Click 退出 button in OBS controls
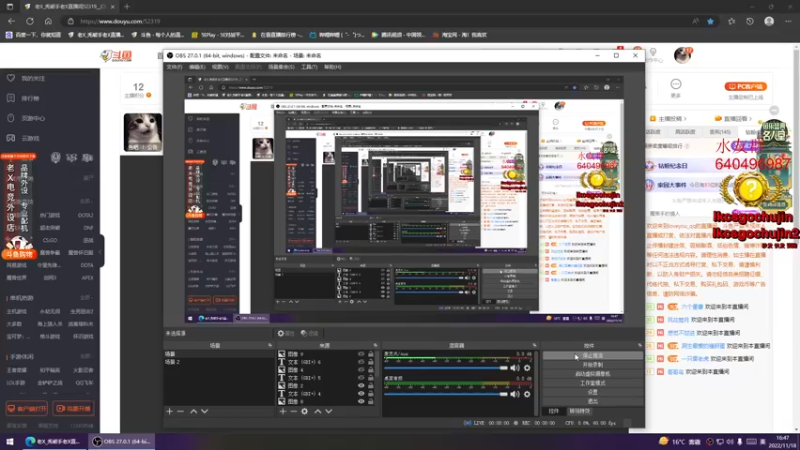Viewport: 800px width, 450px height. 592,402
